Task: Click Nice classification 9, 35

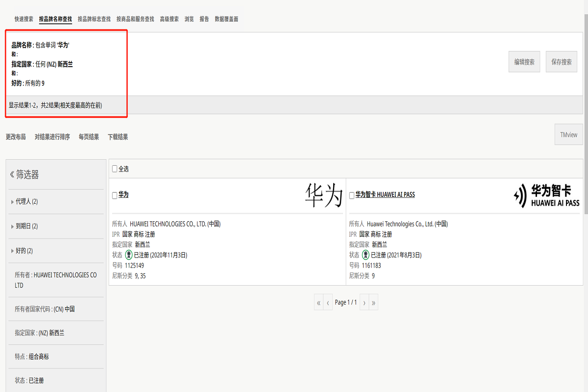Action: pyautogui.click(x=140, y=276)
